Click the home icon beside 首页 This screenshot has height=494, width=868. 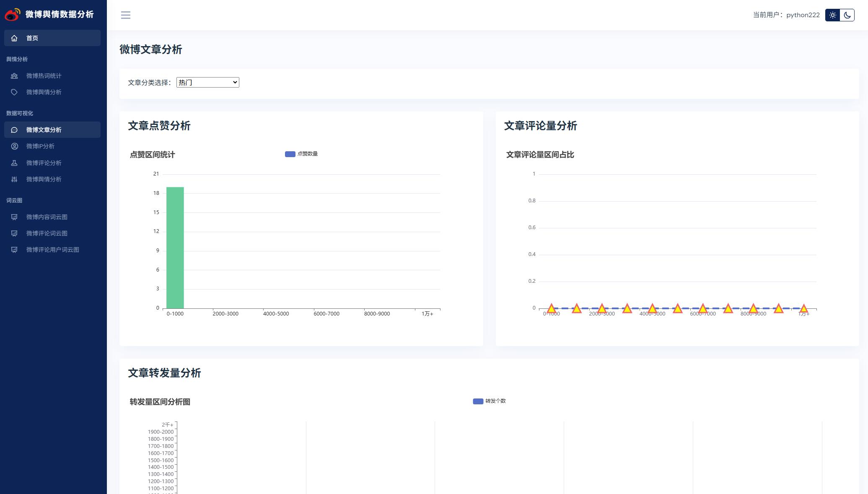pyautogui.click(x=14, y=38)
